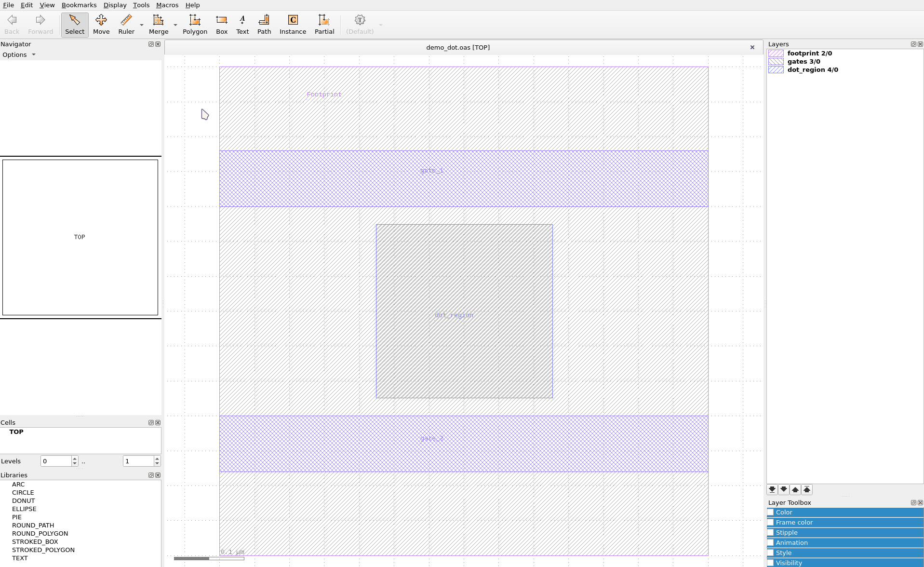Activate the Polygon drawing tool
This screenshot has height=567, width=924.
tap(195, 24)
